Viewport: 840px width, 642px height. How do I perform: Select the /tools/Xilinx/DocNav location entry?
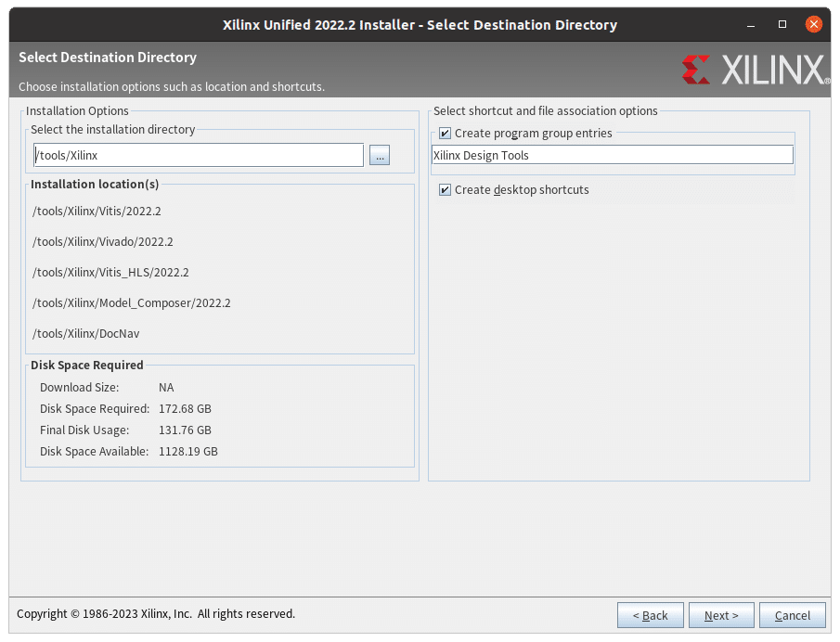[x=85, y=333]
